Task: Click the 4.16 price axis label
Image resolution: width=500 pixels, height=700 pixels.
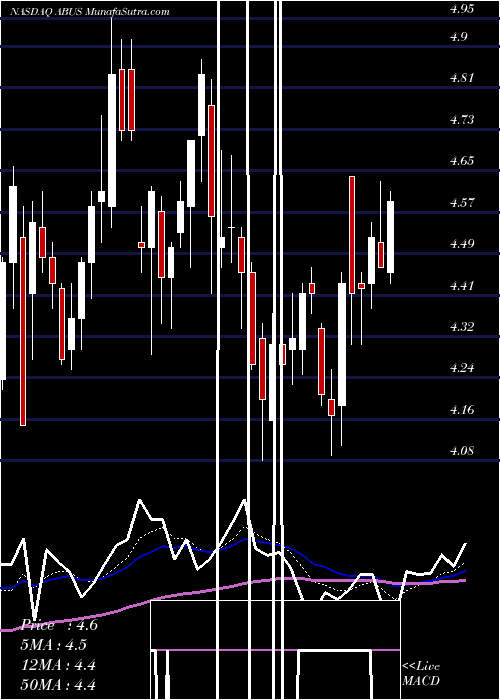Action: [463, 409]
